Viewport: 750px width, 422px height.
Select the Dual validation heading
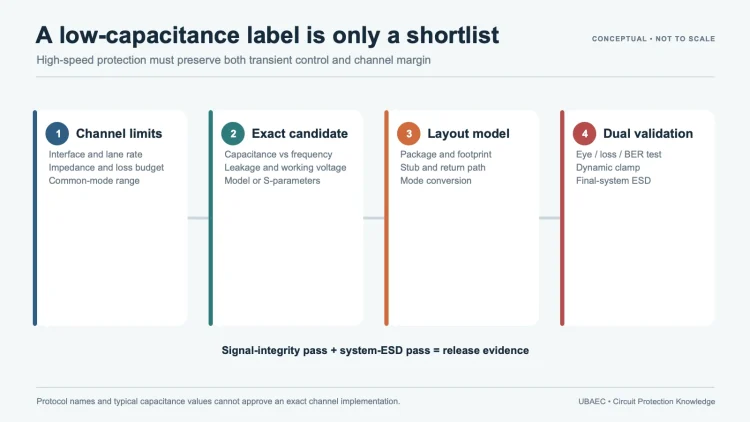(648, 133)
